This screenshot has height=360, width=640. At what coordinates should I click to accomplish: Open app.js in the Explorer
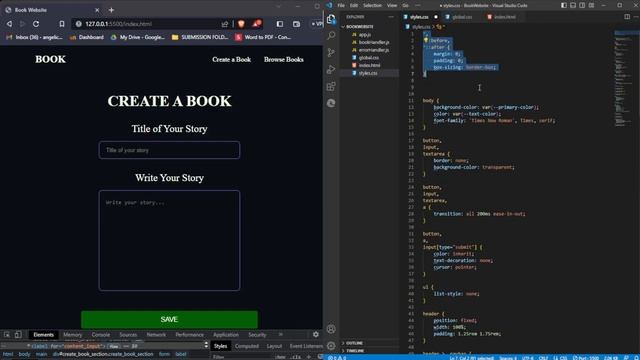[x=364, y=35]
